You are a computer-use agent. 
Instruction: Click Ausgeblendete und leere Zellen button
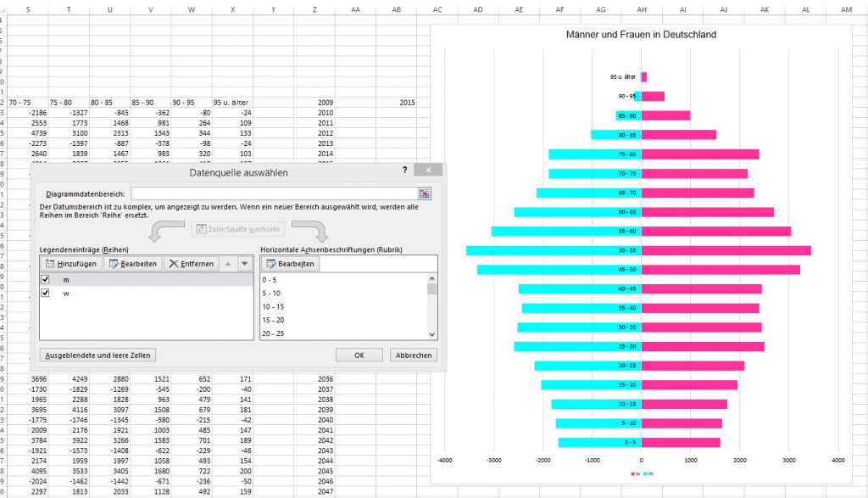point(97,355)
